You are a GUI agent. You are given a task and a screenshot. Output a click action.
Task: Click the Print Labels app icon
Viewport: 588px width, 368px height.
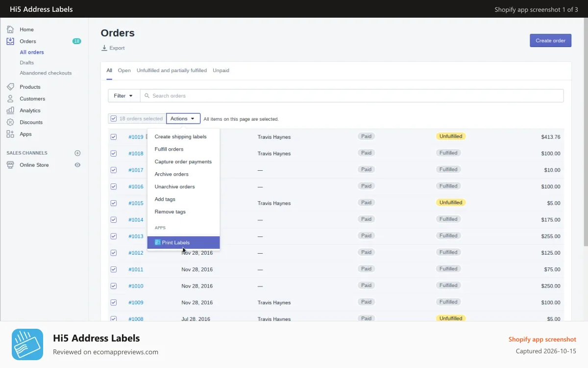(x=158, y=242)
